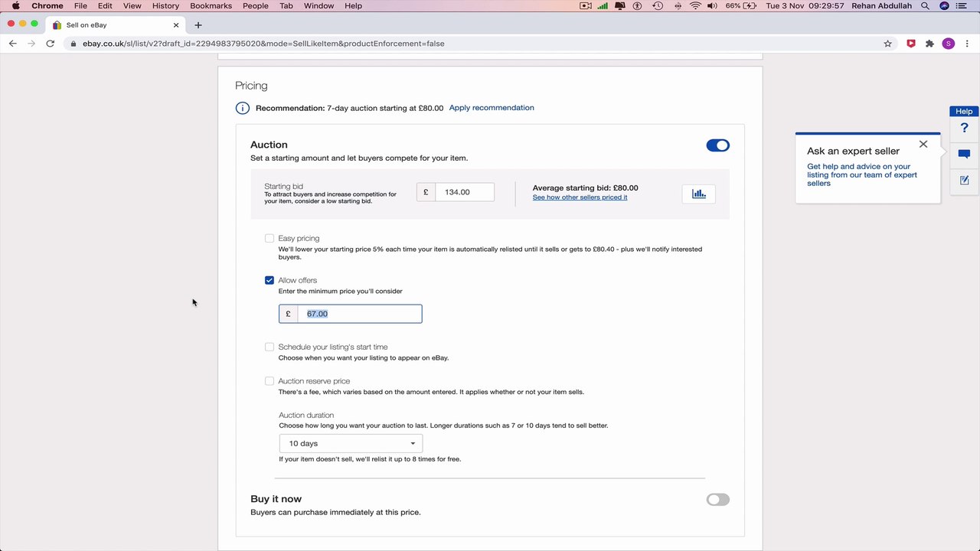This screenshot has height=551, width=980.
Task: Go forward with the browser arrow
Action: pos(31,44)
